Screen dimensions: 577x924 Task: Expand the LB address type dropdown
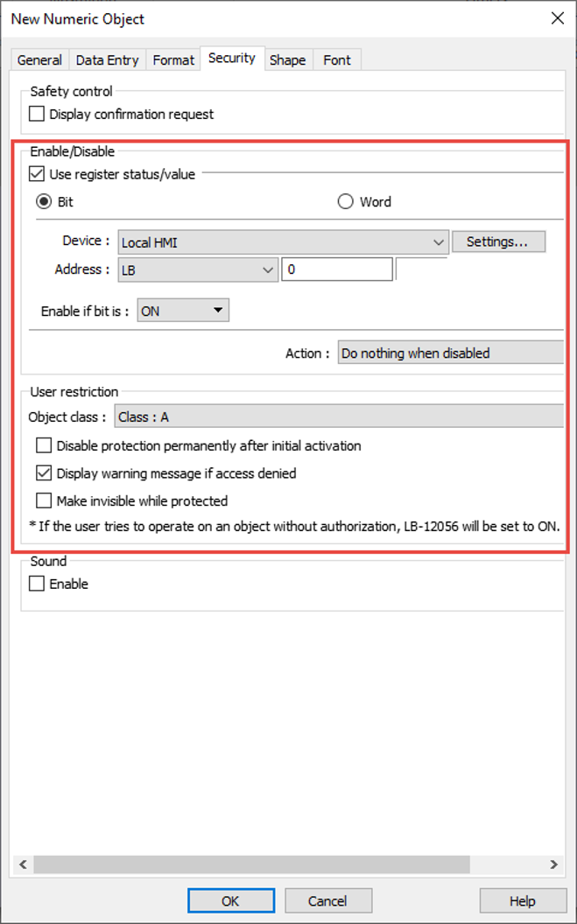point(198,269)
